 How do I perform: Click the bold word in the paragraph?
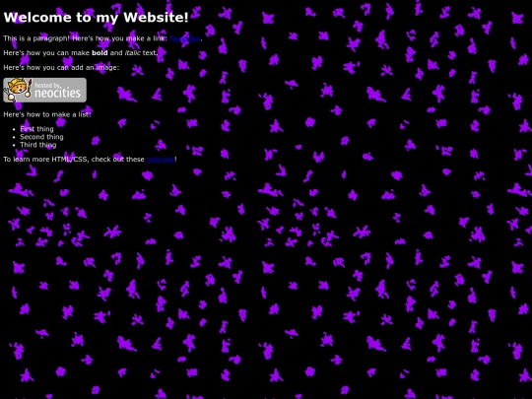[x=100, y=53]
